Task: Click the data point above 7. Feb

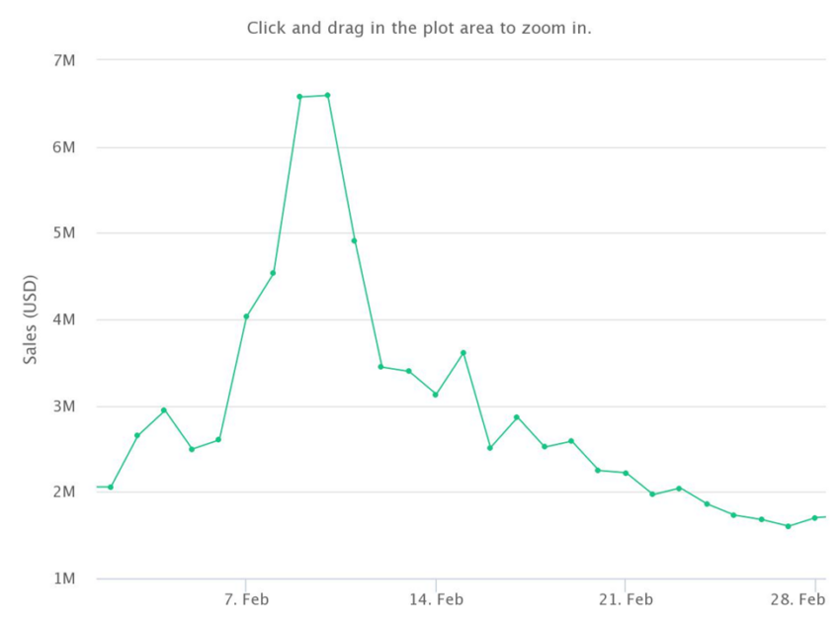Action: [x=246, y=316]
